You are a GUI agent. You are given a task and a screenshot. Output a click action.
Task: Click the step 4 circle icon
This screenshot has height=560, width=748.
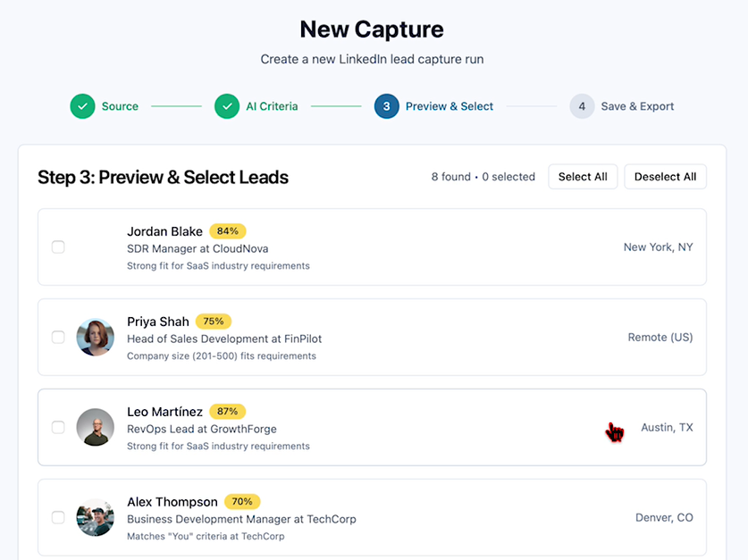click(582, 106)
